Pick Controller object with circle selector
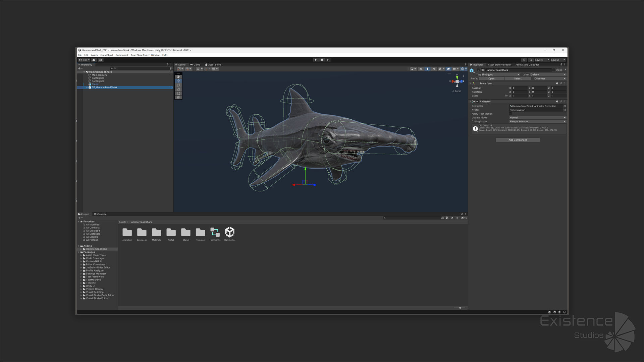 (x=565, y=106)
